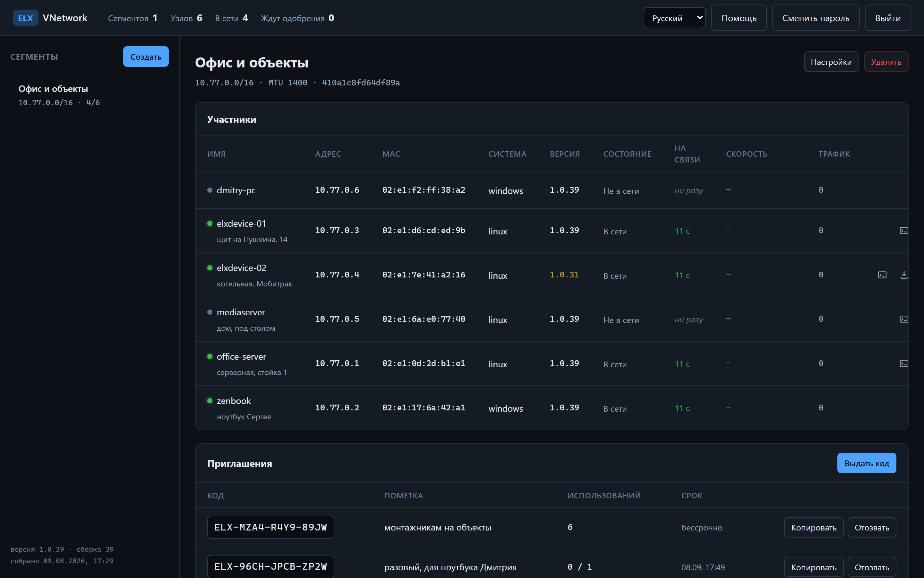Click the elxdevice-01 member name
924x578 pixels.
[241, 223]
